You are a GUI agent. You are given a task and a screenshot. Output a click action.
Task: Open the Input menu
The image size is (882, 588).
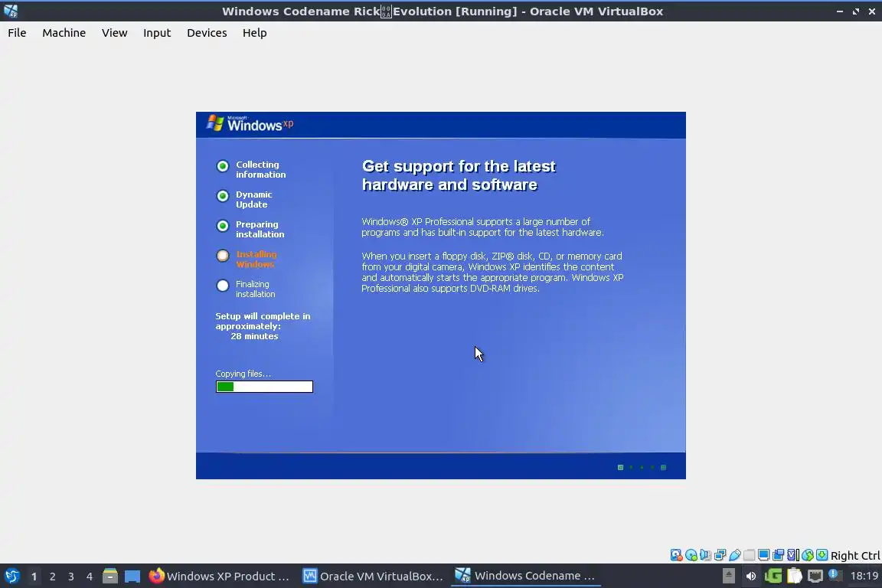[156, 33]
